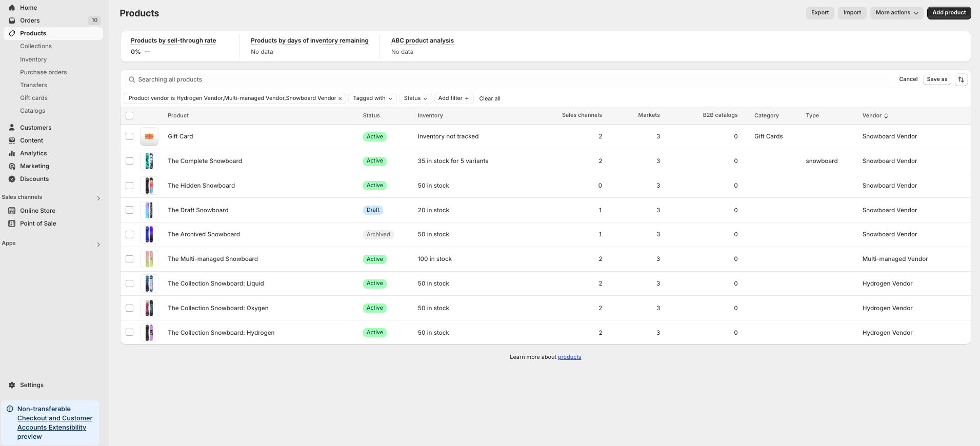Click the Export button
The image size is (980, 446).
click(820, 13)
